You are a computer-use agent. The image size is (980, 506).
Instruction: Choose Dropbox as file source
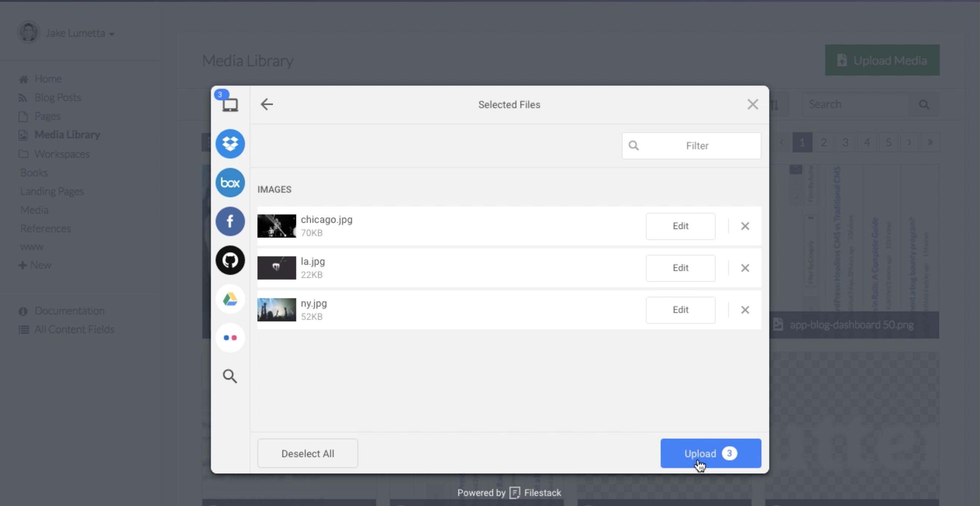pyautogui.click(x=230, y=144)
